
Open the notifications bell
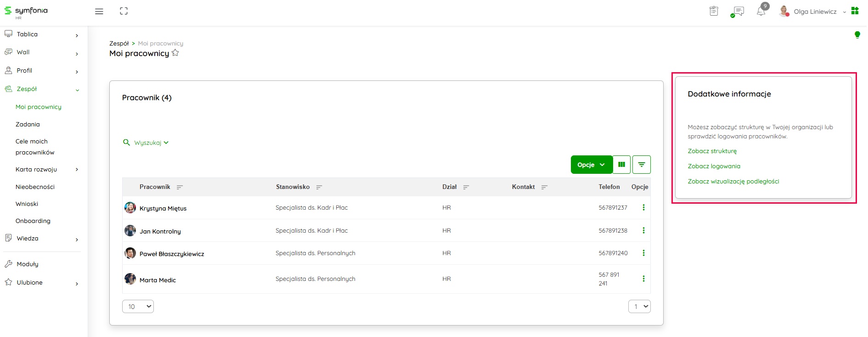[761, 11]
